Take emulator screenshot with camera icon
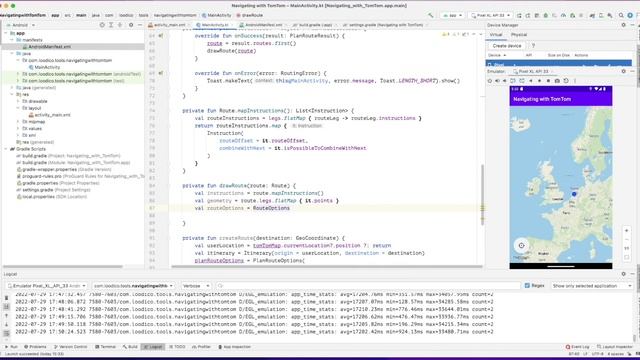The height and width of the screenshot is (360, 640). 557,81
